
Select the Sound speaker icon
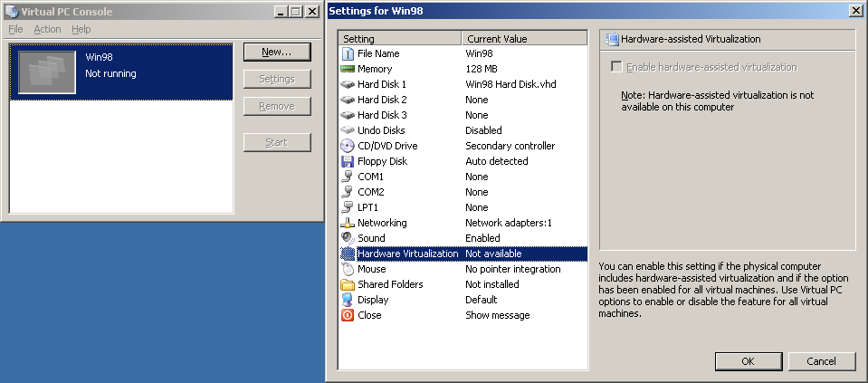348,238
